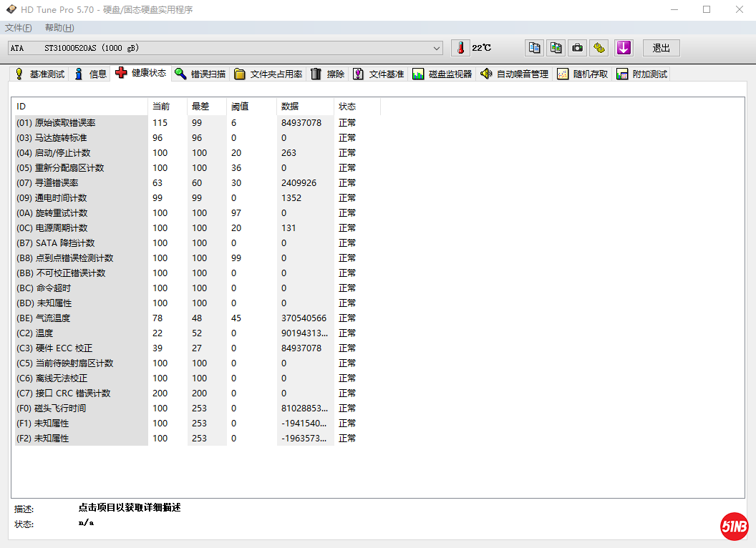Switch to the 自动噪音管理 tab

(x=515, y=74)
